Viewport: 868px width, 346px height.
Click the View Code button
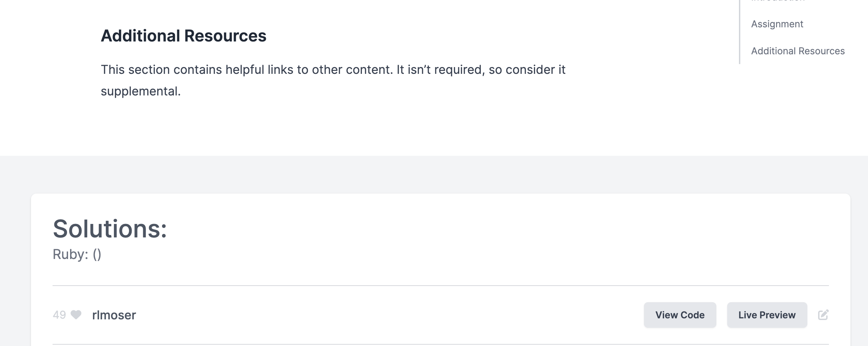tap(680, 315)
